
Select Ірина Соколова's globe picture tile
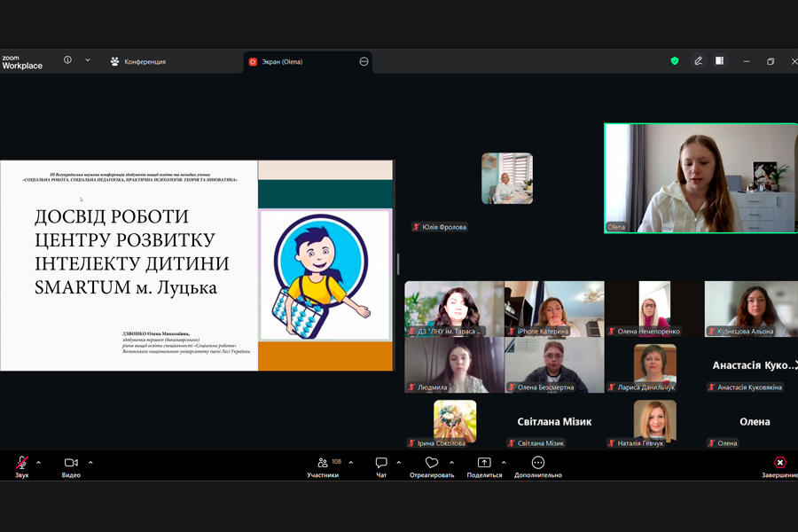[455, 420]
